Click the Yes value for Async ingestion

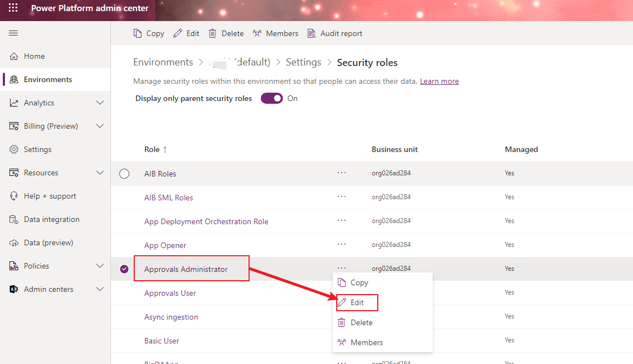(509, 316)
